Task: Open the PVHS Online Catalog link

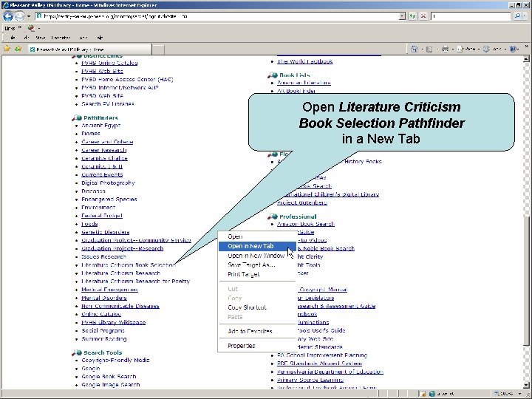Action: point(109,63)
